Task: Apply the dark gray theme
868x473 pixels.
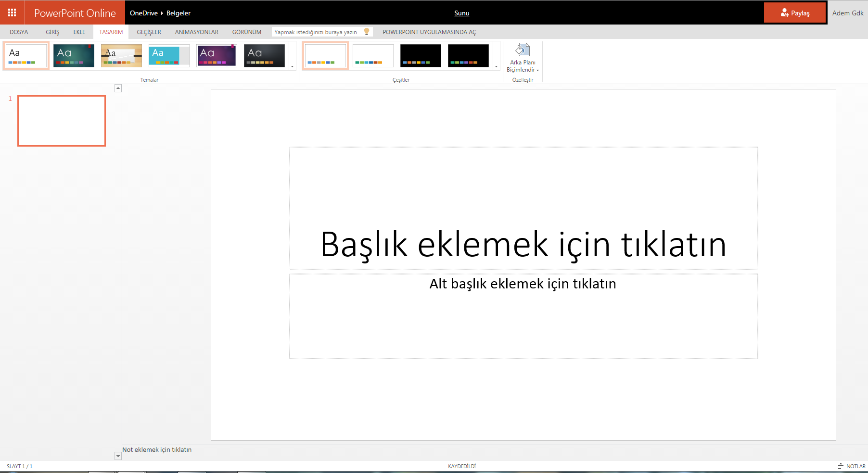Action: pos(264,56)
